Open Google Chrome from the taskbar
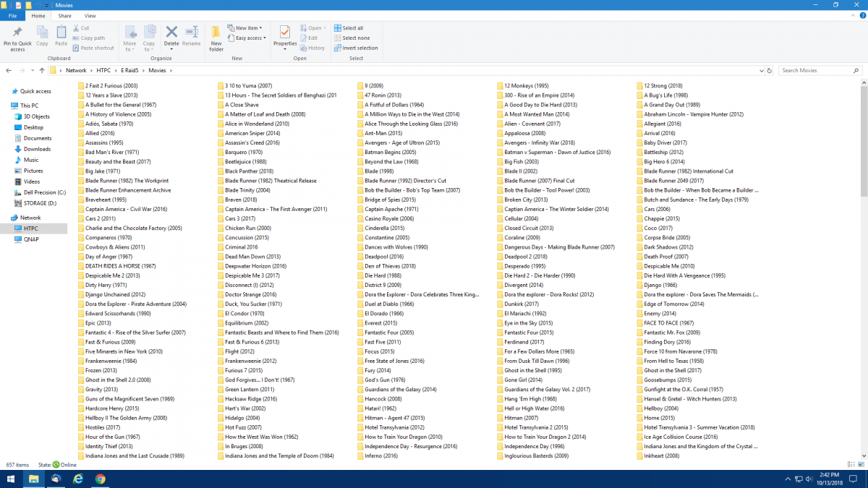Viewport: 868px width, 488px height. 101,479
